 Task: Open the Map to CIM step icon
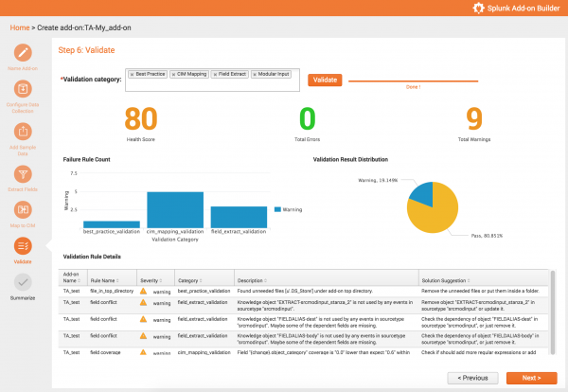pos(23,210)
